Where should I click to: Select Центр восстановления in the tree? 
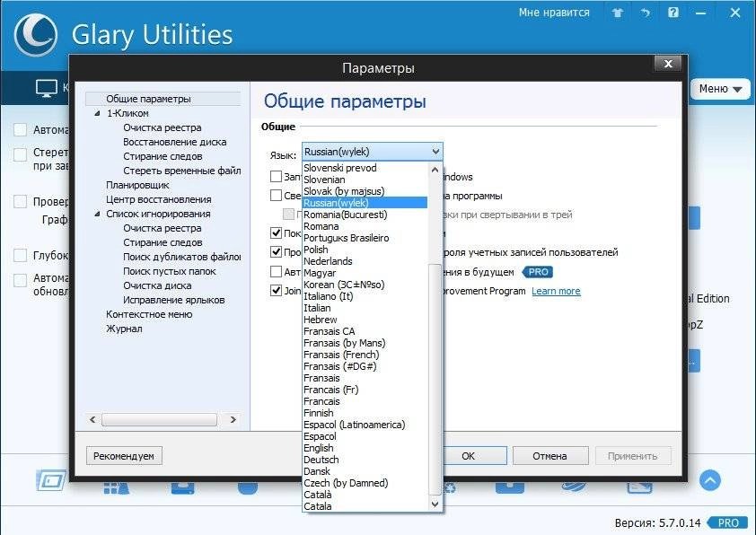point(159,199)
